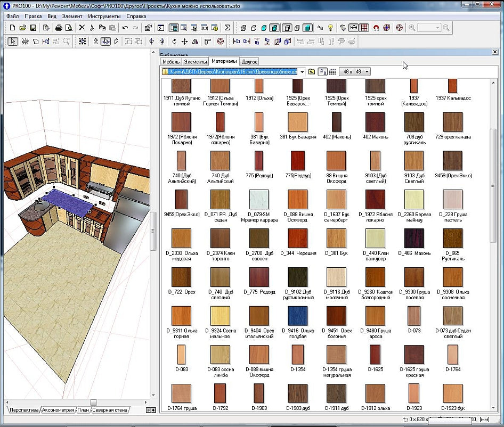Click the four-arrow move tool icon
Image resolution: width=504 pixels, height=427 pixels.
(184, 42)
